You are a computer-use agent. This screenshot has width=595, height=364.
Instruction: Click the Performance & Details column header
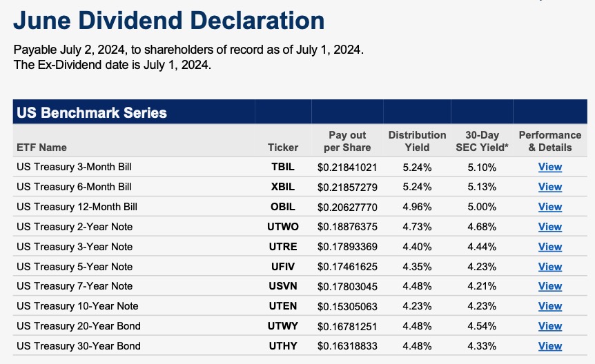(x=550, y=141)
